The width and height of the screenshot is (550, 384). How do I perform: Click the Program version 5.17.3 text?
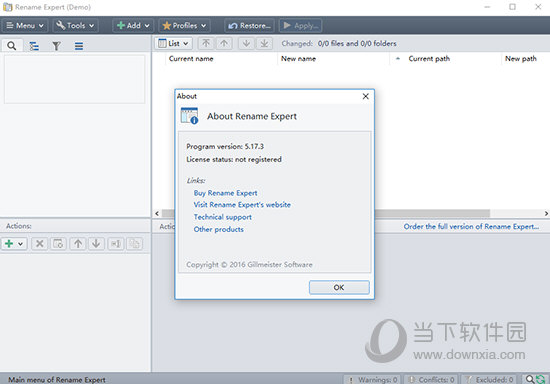(225, 147)
